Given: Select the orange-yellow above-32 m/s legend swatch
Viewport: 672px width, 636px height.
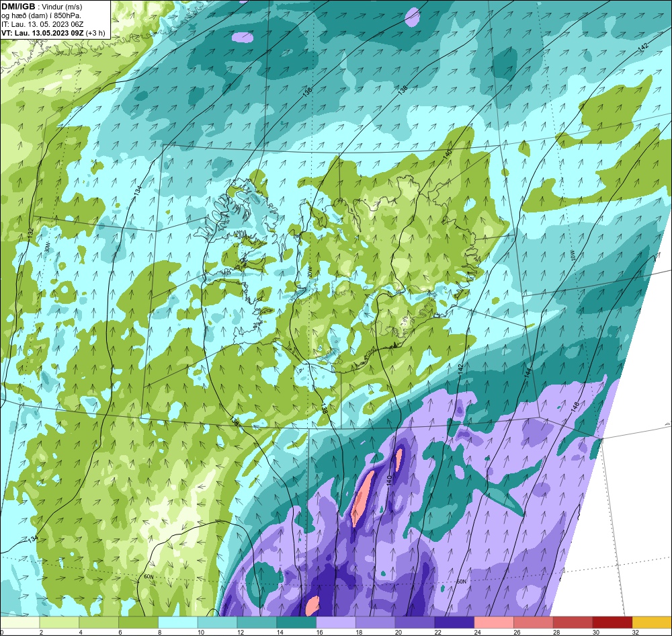Looking at the screenshot, I should (652, 623).
